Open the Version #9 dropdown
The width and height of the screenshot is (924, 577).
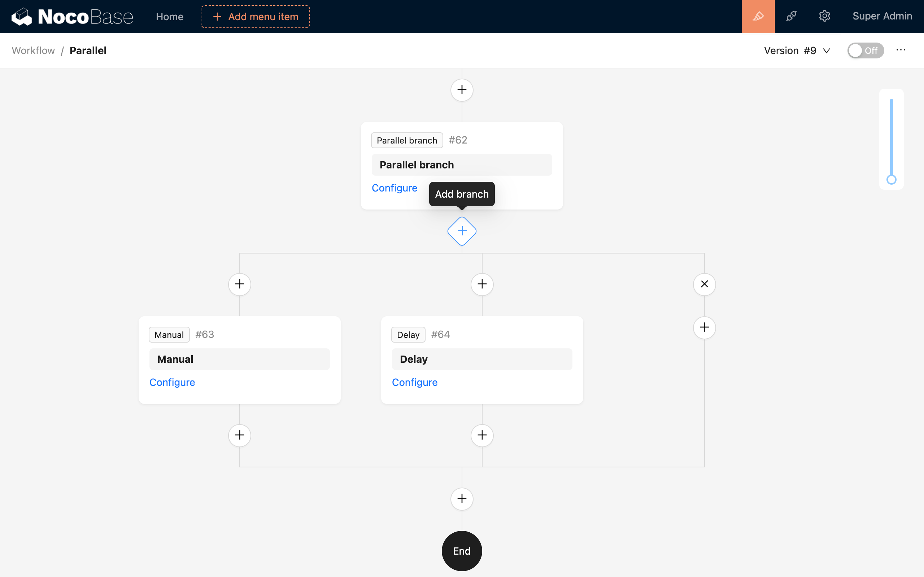point(797,50)
